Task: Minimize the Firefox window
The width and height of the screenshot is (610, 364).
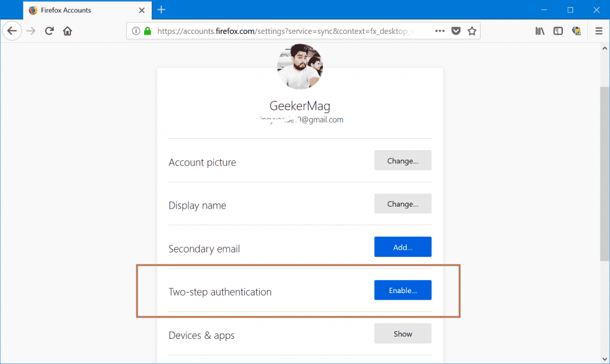Action: tap(544, 10)
